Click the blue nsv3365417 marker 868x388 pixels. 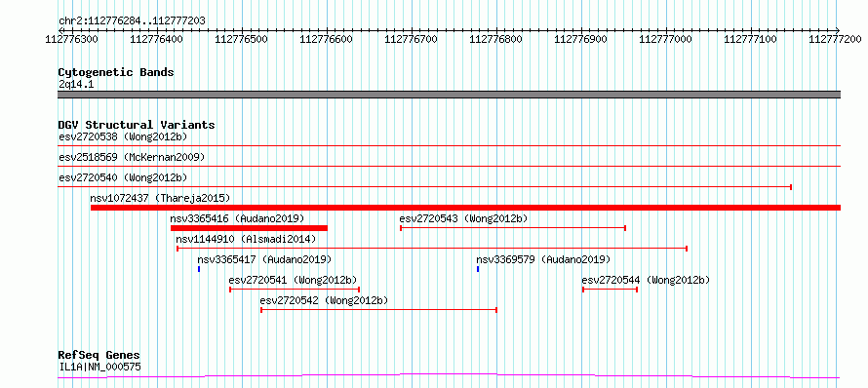tap(199, 269)
